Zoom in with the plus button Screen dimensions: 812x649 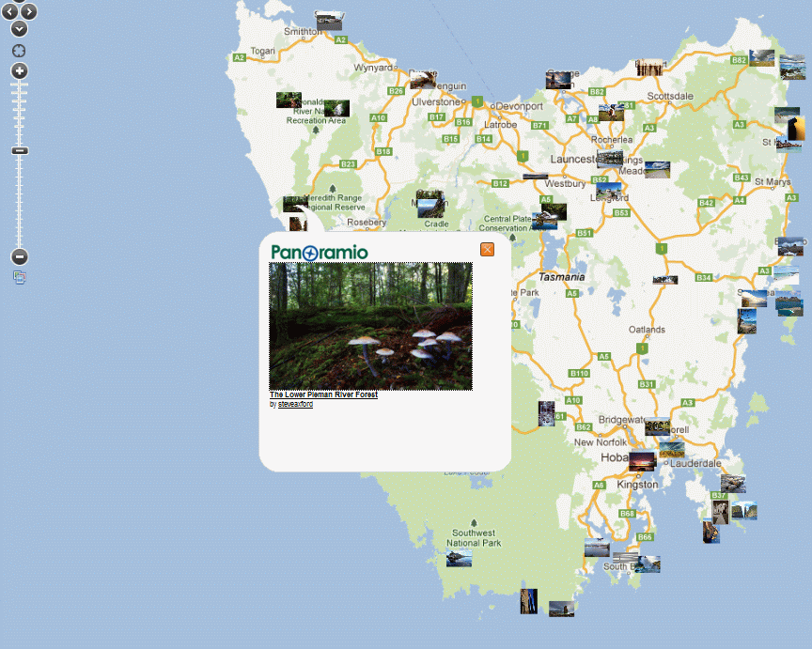click(19, 71)
